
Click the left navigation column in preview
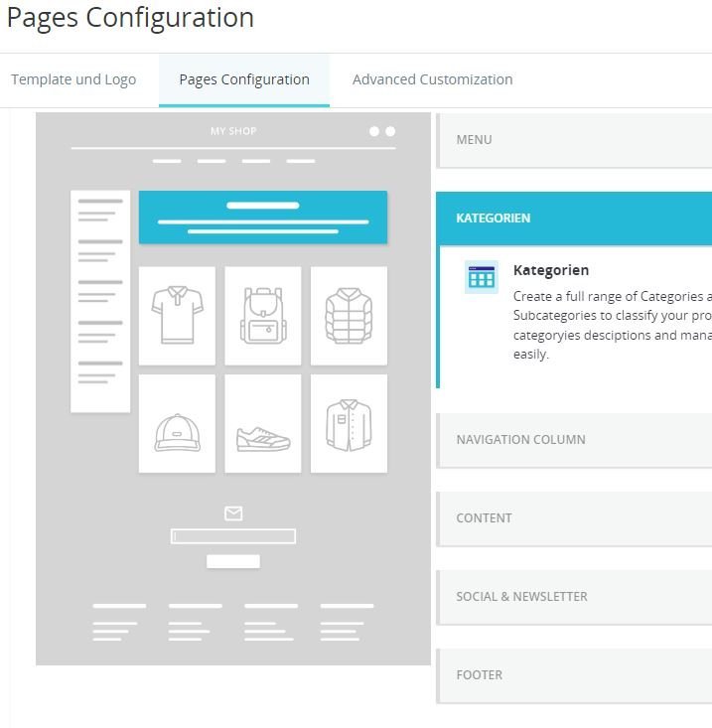click(x=100, y=301)
